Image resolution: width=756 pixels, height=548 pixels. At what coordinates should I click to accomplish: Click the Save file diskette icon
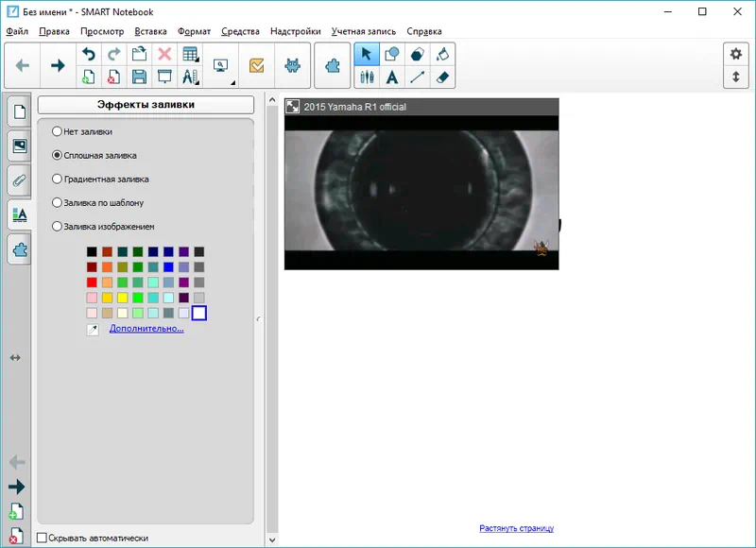pyautogui.click(x=139, y=77)
